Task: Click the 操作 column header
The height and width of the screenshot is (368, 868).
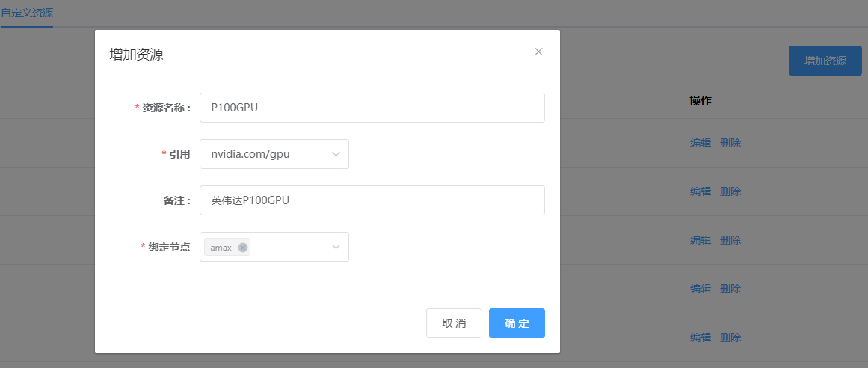Action: (x=701, y=101)
